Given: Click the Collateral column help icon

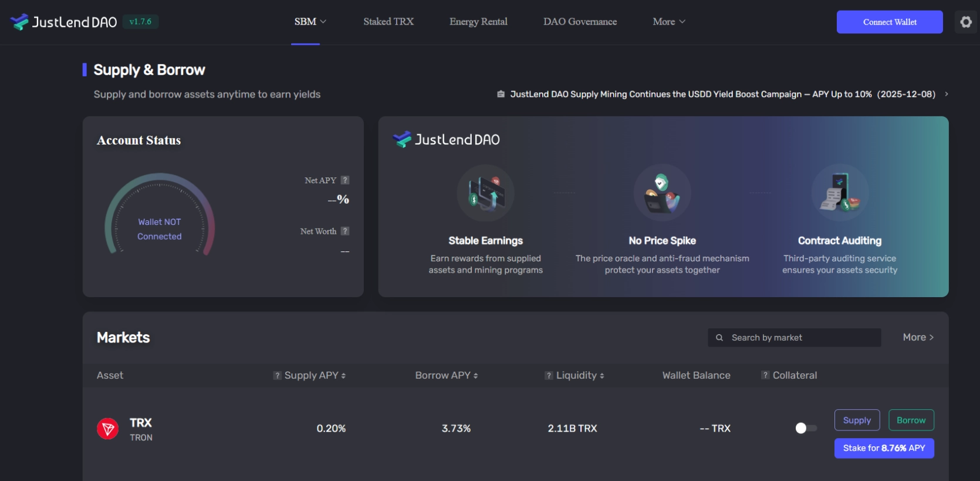Looking at the screenshot, I should [765, 375].
